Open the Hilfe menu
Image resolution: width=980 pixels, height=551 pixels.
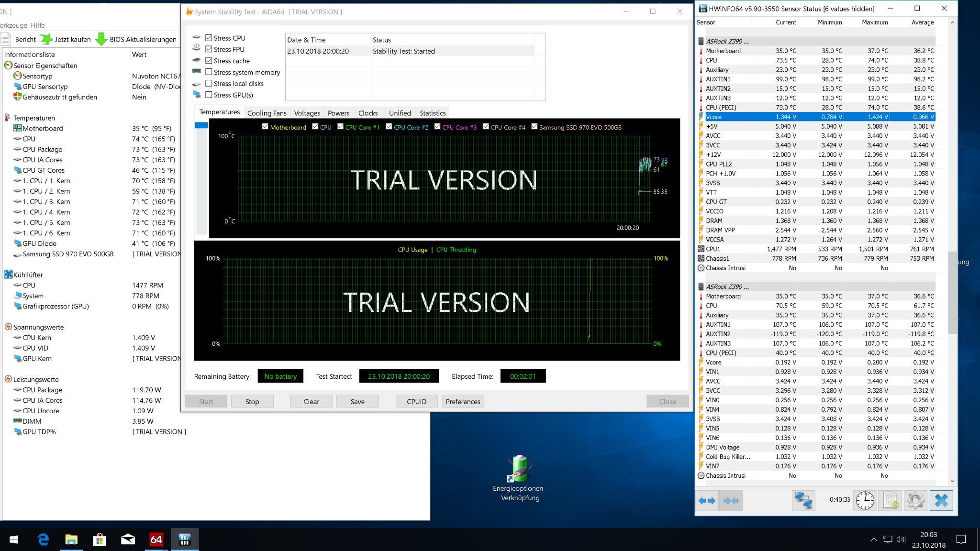[38, 25]
